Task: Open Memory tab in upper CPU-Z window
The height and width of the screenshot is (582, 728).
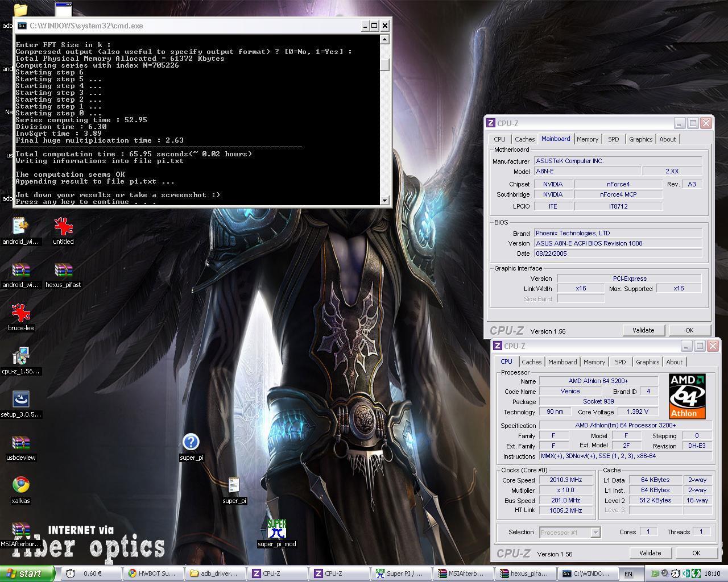Action: click(587, 139)
